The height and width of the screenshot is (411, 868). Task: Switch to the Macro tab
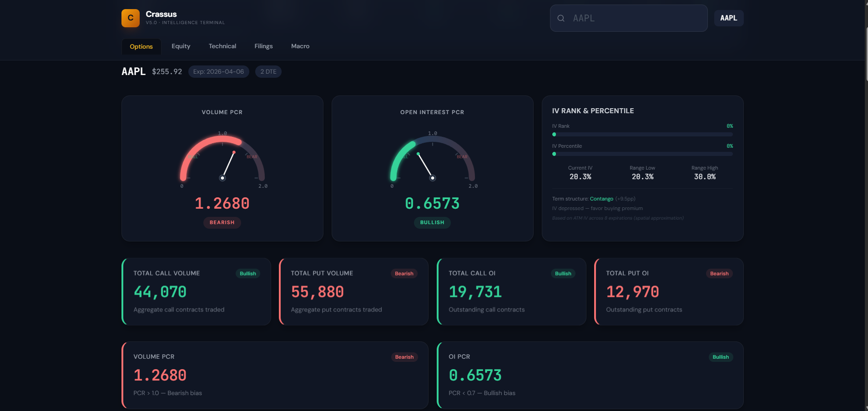pos(300,46)
